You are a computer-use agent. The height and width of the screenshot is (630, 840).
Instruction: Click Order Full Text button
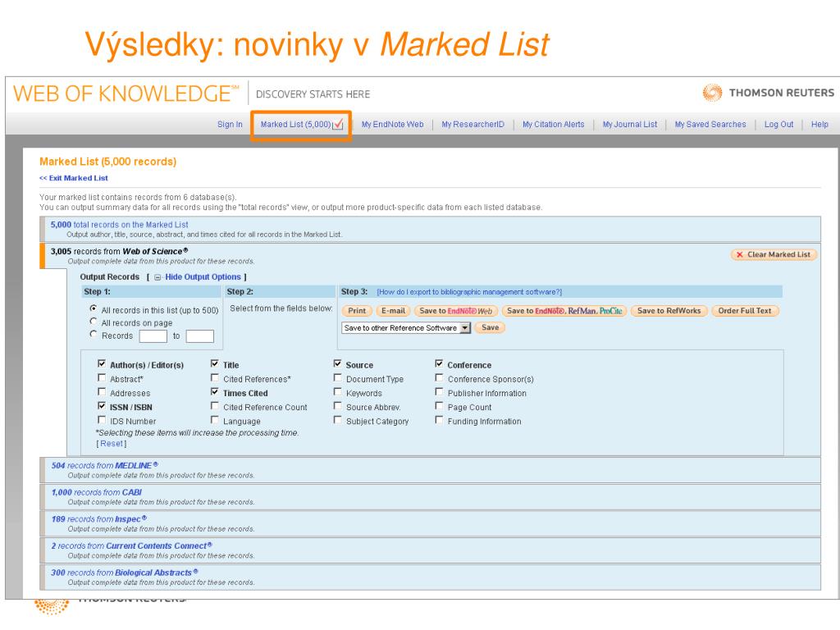click(x=745, y=311)
